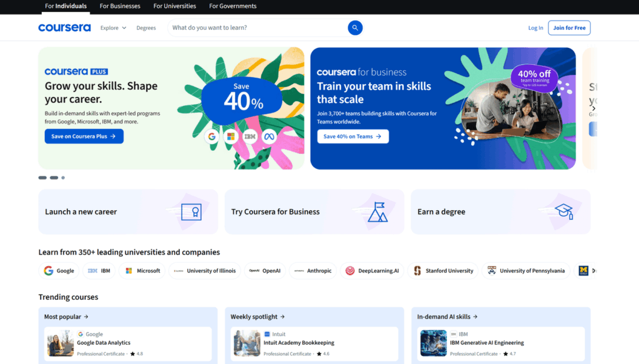The image size is (639, 364).
Task: Switch to the For Businesses tab
Action: [x=120, y=6]
